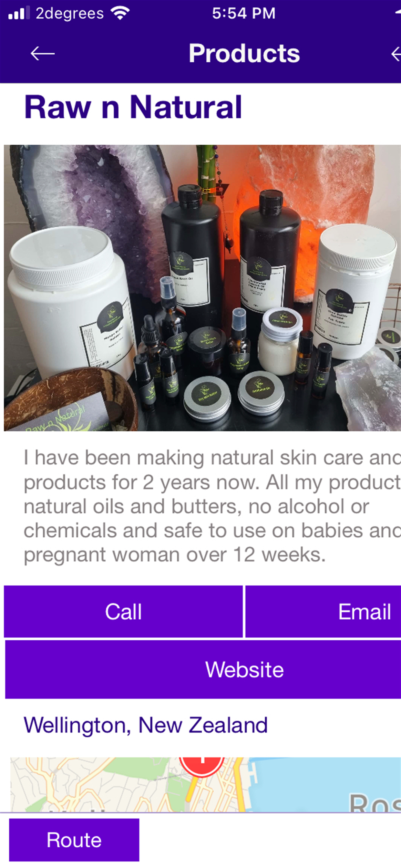Tap the Wellington, New Zealand address
The width and height of the screenshot is (401, 868).
coord(146,725)
